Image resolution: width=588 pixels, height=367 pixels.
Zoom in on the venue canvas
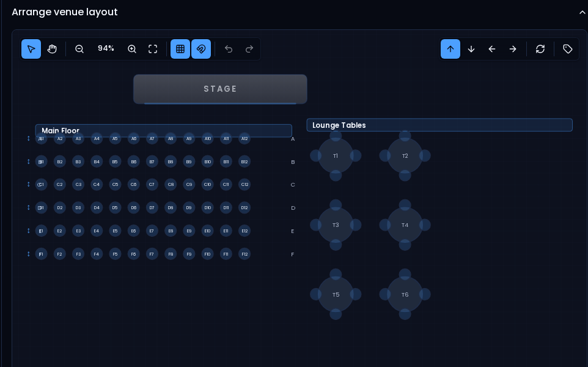click(x=131, y=49)
